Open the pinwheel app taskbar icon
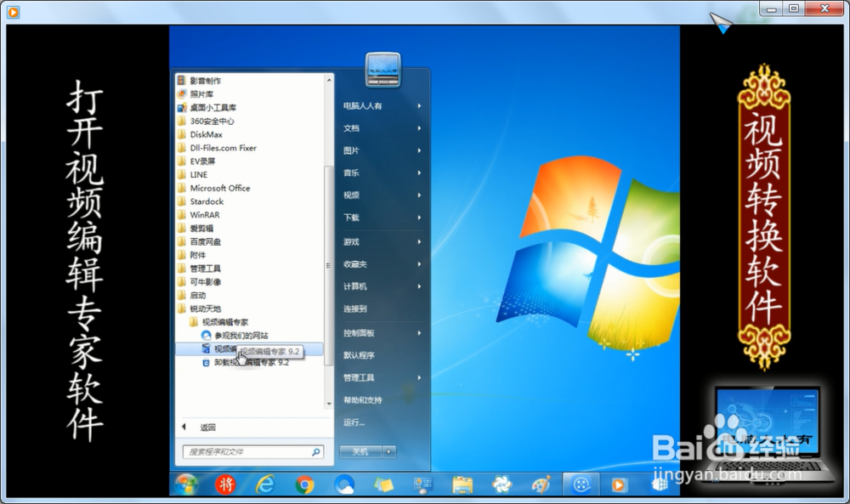The height and width of the screenshot is (504, 850). pyautogui.click(x=502, y=484)
